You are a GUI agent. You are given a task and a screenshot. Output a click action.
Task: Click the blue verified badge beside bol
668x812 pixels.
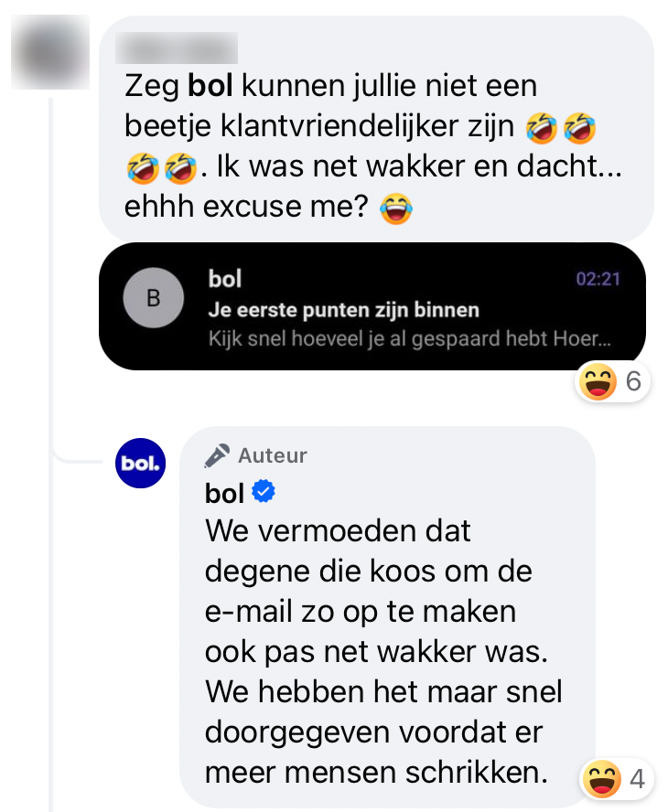tap(264, 492)
